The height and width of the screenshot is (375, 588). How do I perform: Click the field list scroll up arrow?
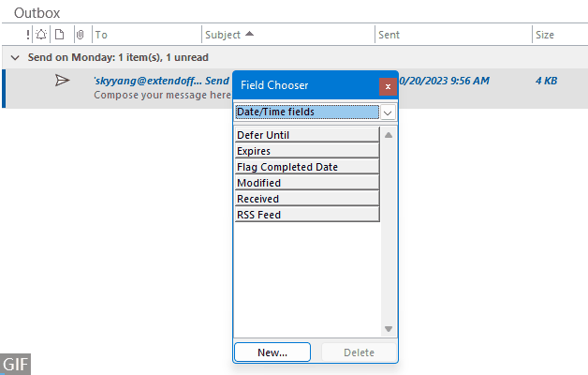(x=389, y=135)
